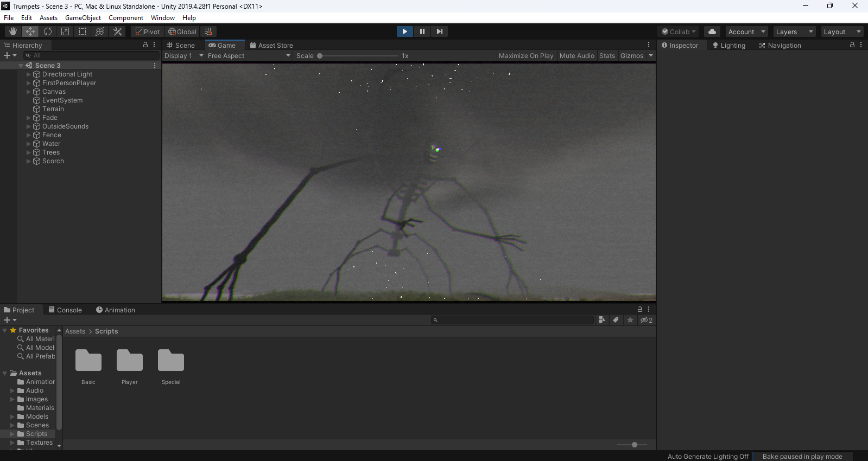Click the Hierarchy search field
This screenshot has width=868, height=461.
point(91,55)
